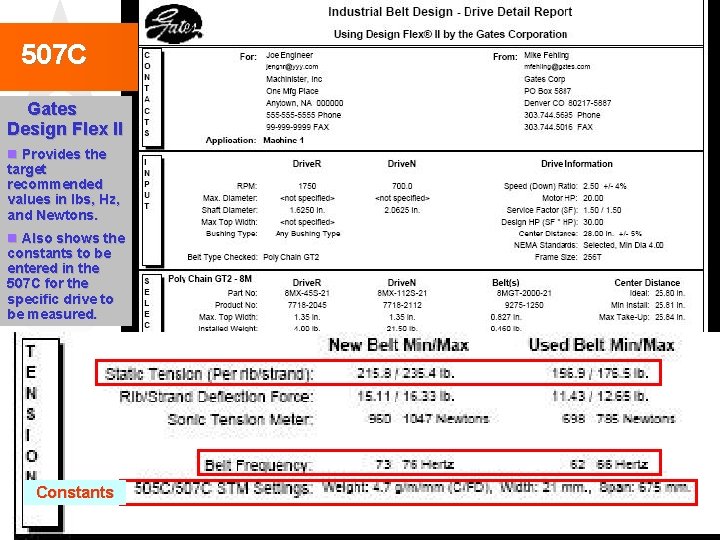Select new belt static tension "215.8 / 235.4 lb."
Viewport: 720px width, 540px height.
point(406,373)
